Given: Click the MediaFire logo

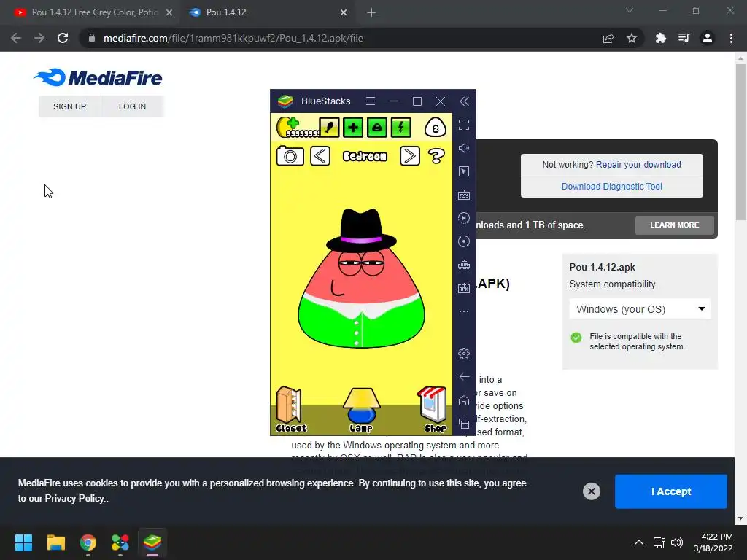Looking at the screenshot, I should pos(98,77).
